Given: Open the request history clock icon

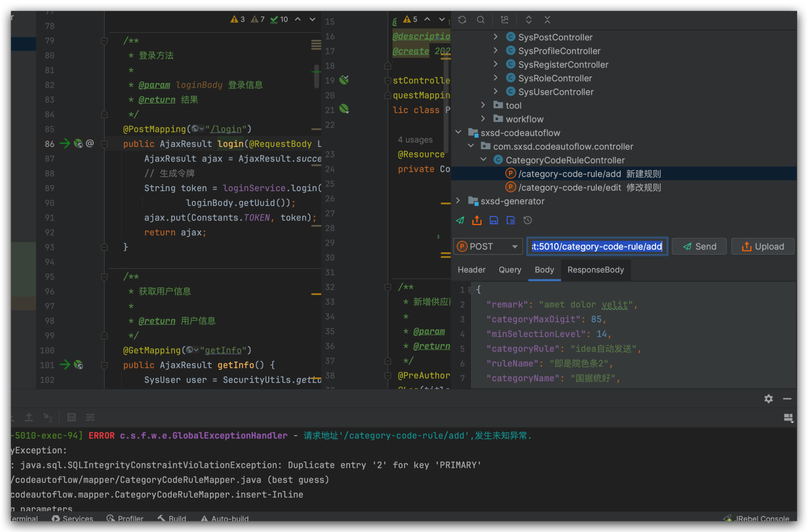Looking at the screenshot, I should pos(528,220).
